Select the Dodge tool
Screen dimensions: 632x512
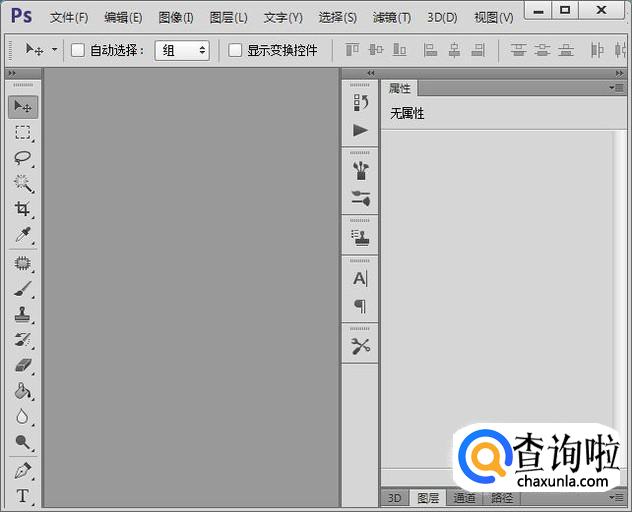(x=23, y=442)
